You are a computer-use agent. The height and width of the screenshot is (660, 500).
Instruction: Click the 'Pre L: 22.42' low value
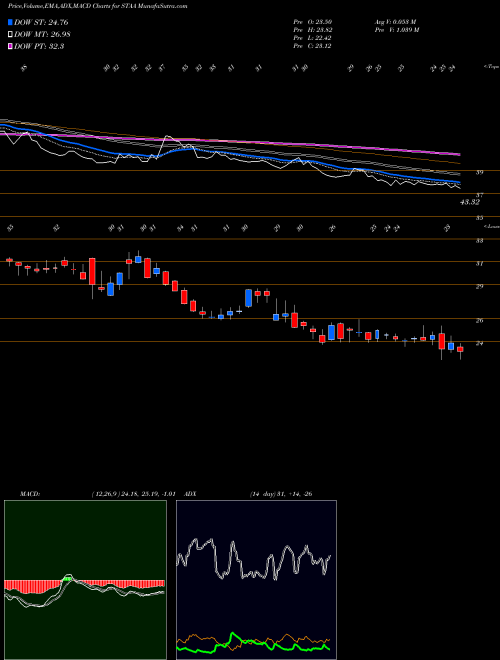(313, 38)
